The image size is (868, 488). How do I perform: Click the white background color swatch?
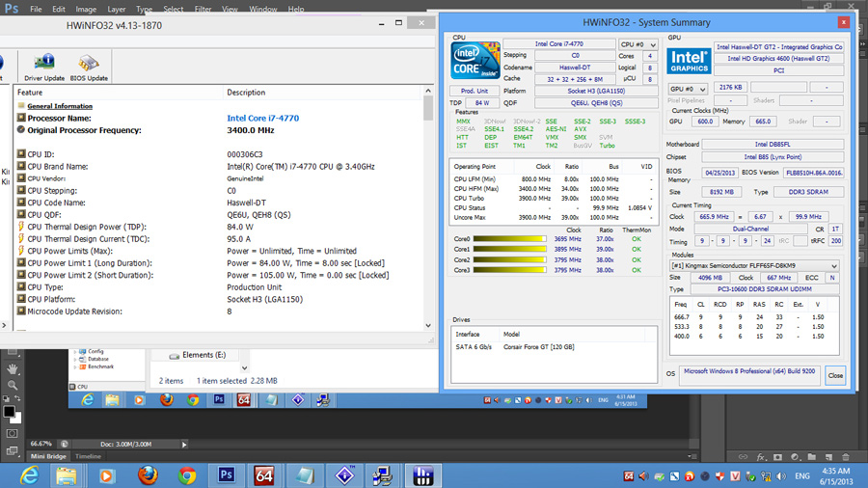(17, 420)
